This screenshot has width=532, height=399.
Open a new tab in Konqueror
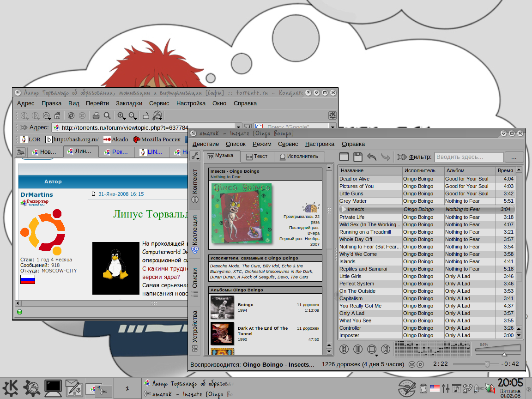click(21, 152)
